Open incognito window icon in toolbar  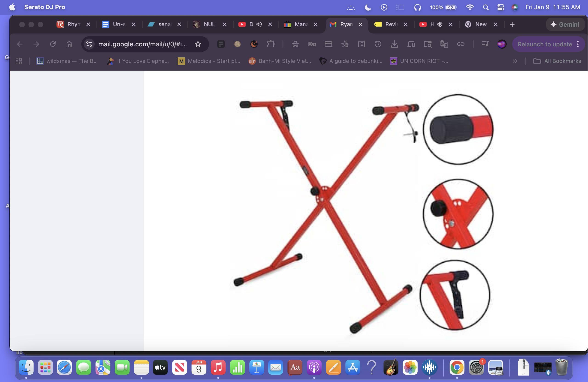[295, 44]
